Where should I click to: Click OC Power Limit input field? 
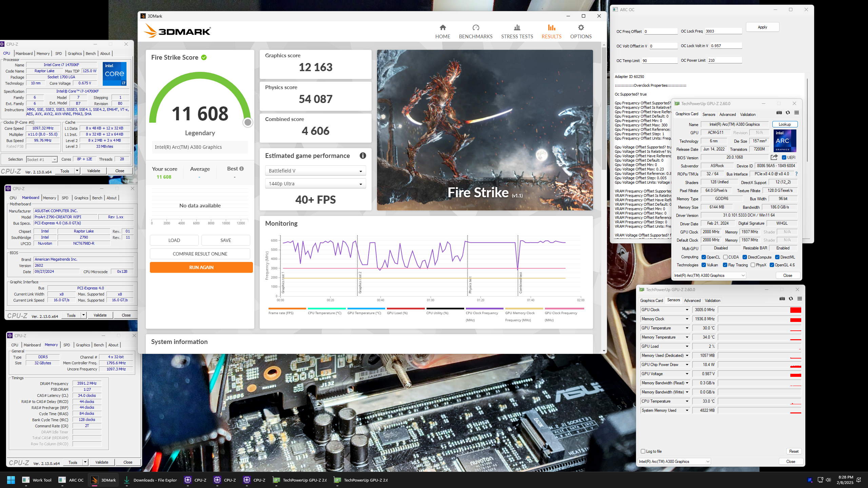coord(725,60)
